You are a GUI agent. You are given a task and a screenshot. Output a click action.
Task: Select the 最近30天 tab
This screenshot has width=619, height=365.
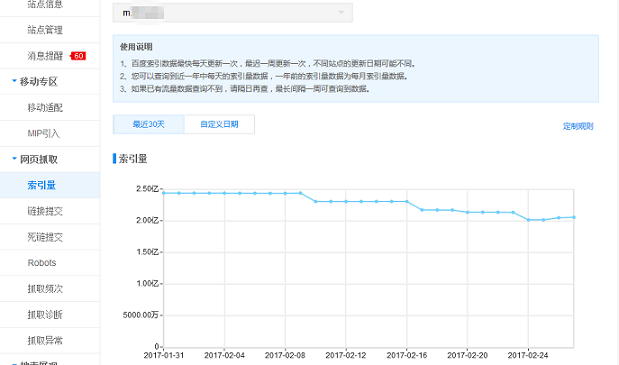click(x=148, y=124)
